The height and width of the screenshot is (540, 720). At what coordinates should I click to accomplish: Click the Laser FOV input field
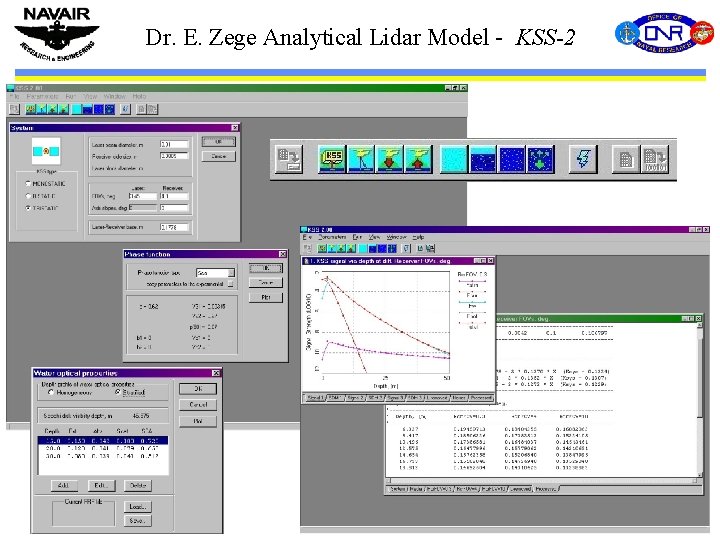pos(143,196)
